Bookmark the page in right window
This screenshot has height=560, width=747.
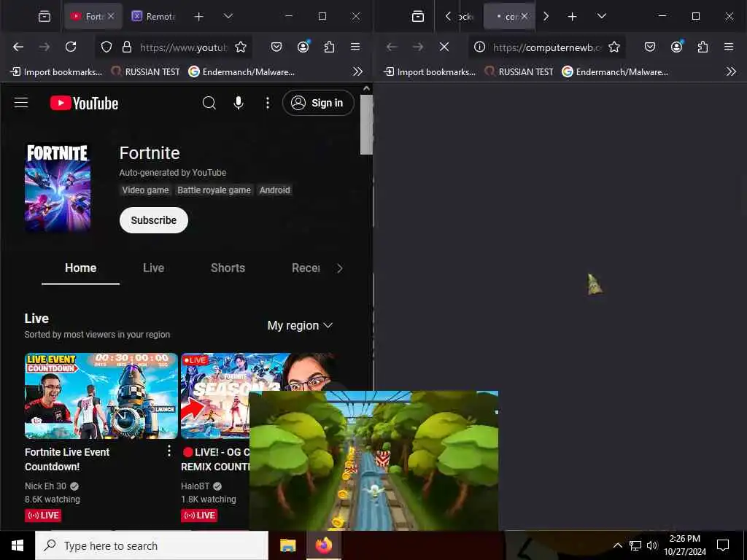tap(614, 47)
